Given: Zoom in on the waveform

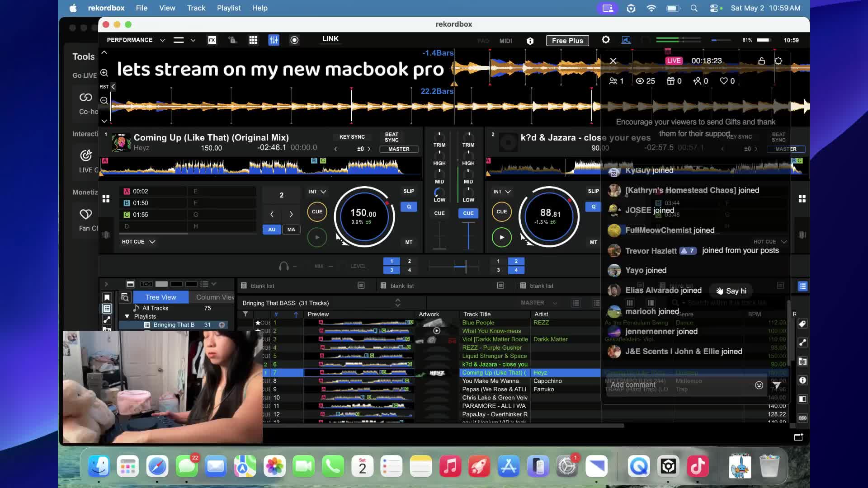Looking at the screenshot, I should click(104, 73).
